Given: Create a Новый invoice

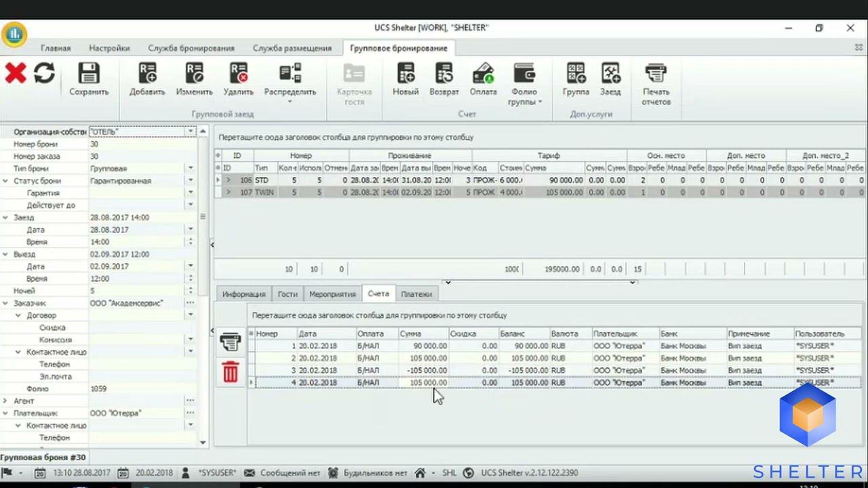Looking at the screenshot, I should coord(406,79).
